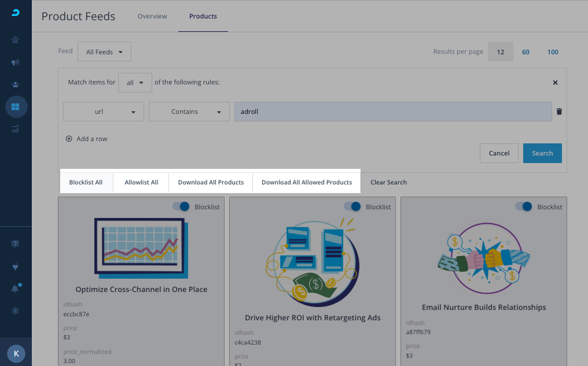Open the audiences people icon
The image size is (588, 366).
(x=16, y=84)
